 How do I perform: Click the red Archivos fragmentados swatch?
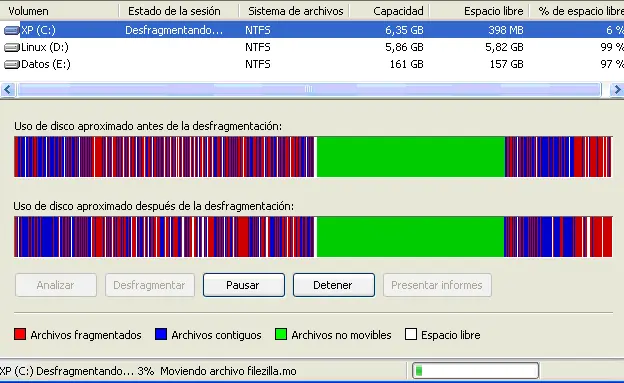[20, 334]
